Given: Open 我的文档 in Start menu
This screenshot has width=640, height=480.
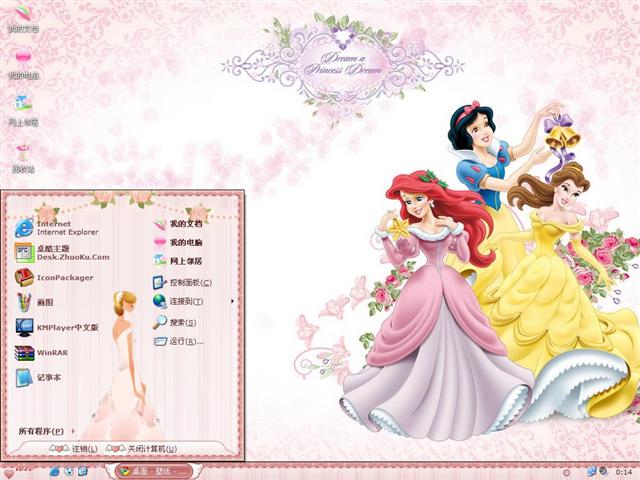Looking at the screenshot, I should point(178,224).
